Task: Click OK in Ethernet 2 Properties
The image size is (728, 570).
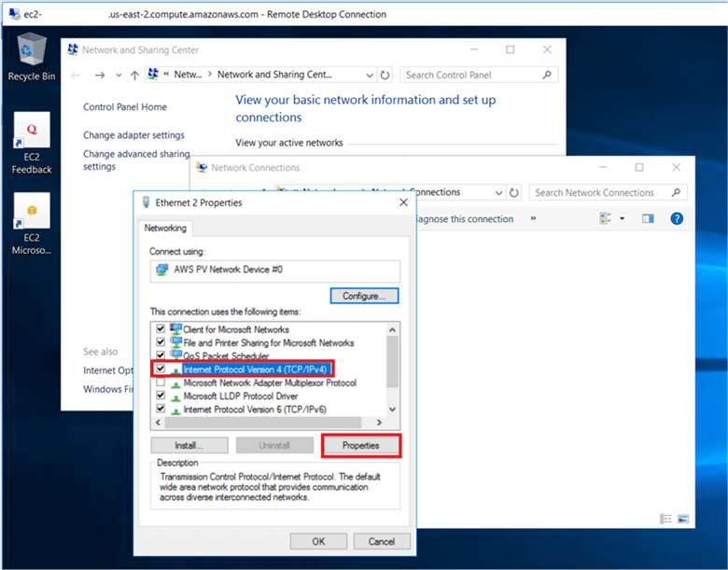Action: point(318,542)
